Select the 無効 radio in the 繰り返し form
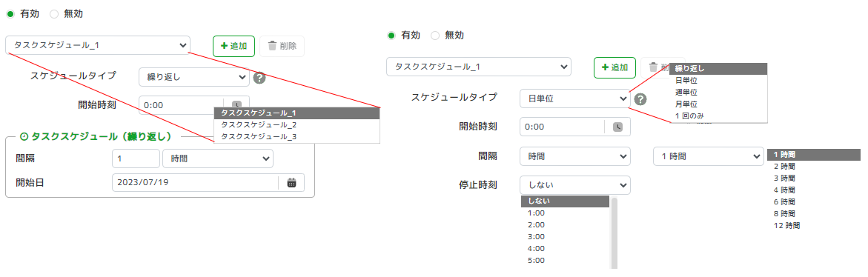Screen dimensions: 868x277 click(53, 14)
